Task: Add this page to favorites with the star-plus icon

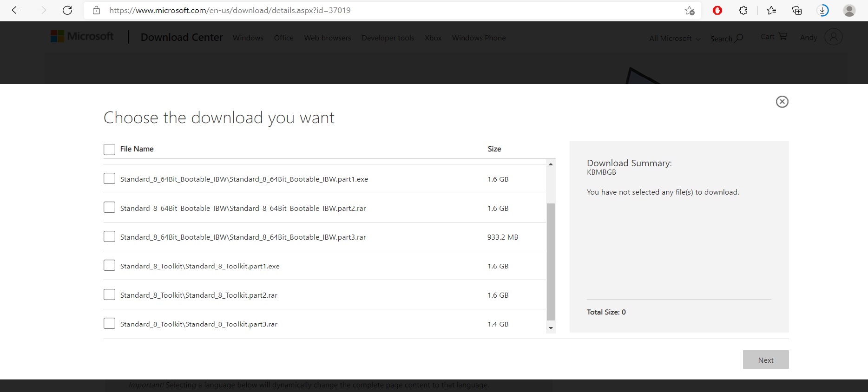Action: pos(690,11)
